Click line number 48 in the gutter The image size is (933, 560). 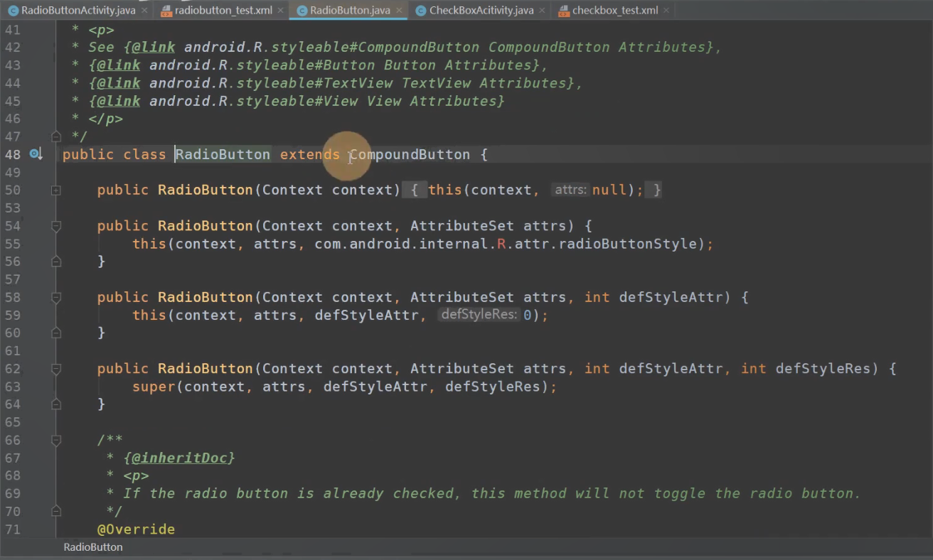pos(12,154)
